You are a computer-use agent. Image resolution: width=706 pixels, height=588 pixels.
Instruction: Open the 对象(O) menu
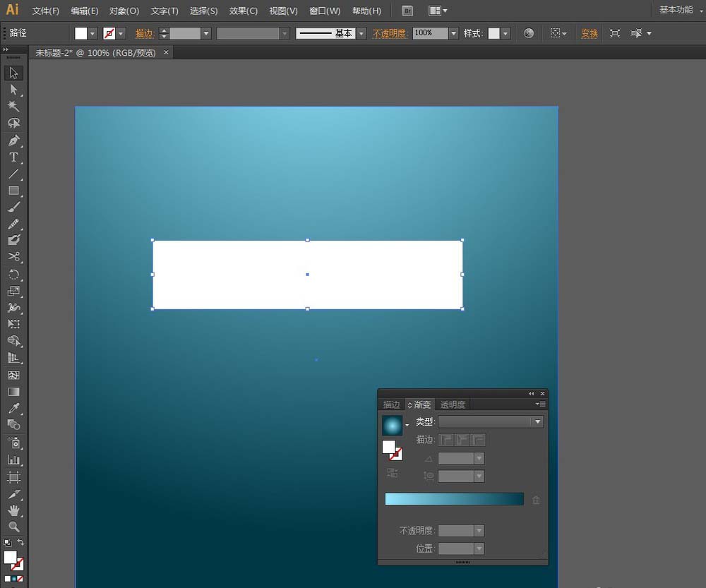[124, 11]
